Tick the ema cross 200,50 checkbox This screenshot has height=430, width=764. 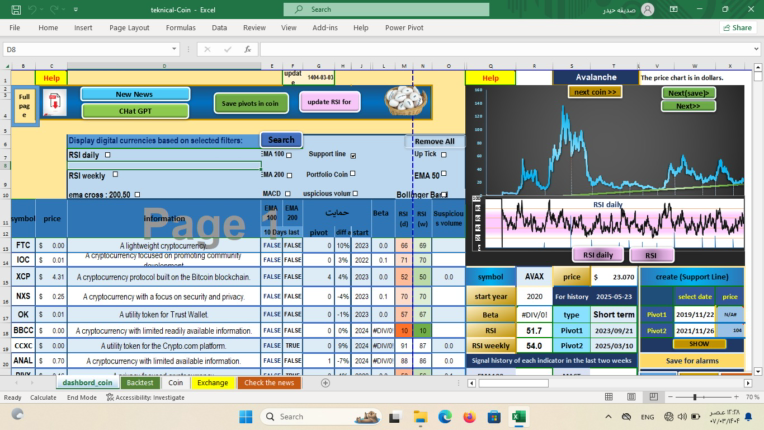(137, 194)
